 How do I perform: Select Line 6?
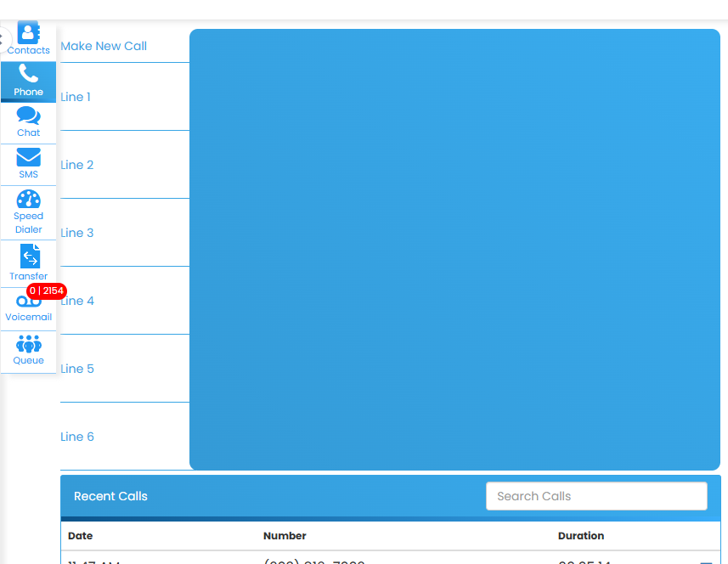coord(77,437)
